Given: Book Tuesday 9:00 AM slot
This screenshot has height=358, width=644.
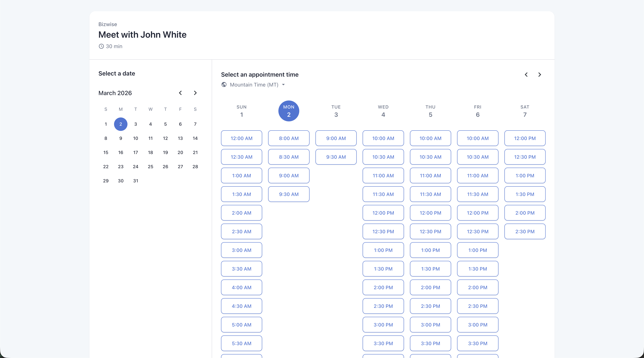Looking at the screenshot, I should (x=336, y=138).
